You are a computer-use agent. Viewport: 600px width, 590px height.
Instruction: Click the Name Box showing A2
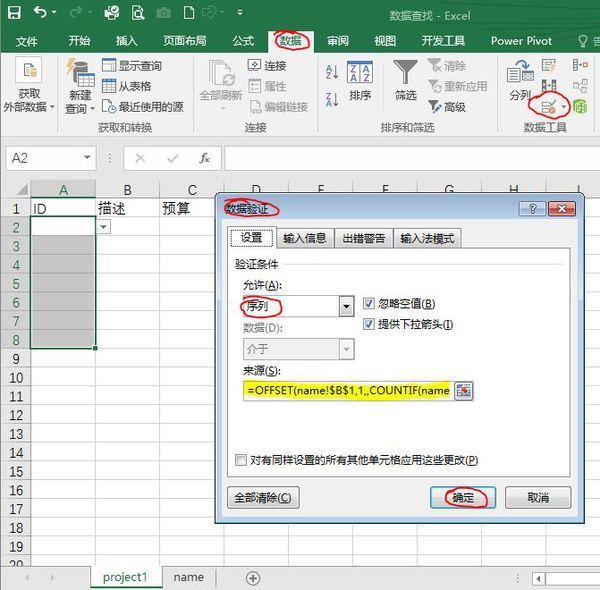click(x=43, y=158)
